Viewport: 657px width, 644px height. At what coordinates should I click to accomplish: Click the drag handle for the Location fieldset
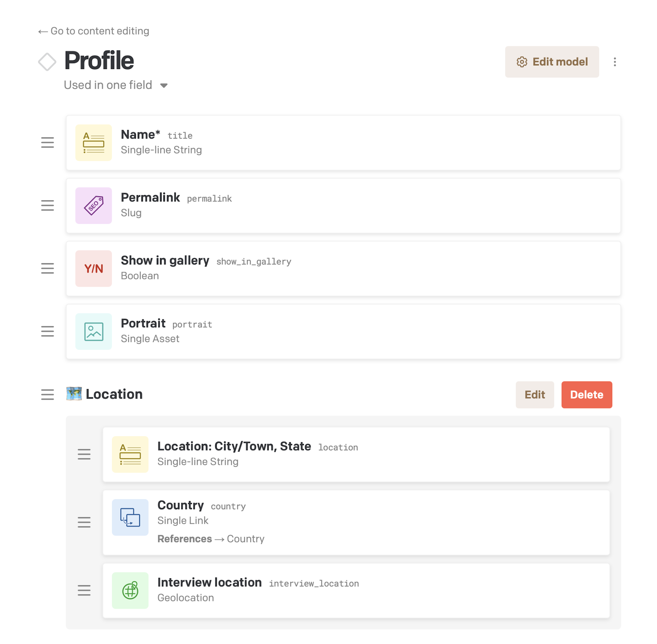(47, 394)
